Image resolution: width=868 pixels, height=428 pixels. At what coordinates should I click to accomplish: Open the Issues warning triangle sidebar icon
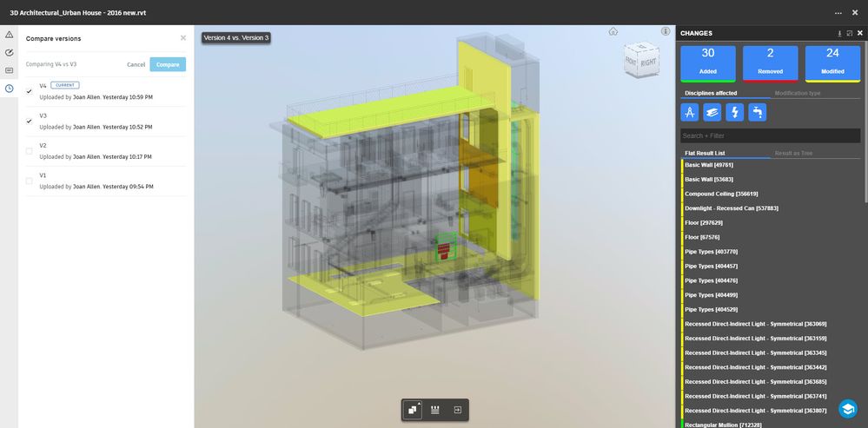click(9, 35)
